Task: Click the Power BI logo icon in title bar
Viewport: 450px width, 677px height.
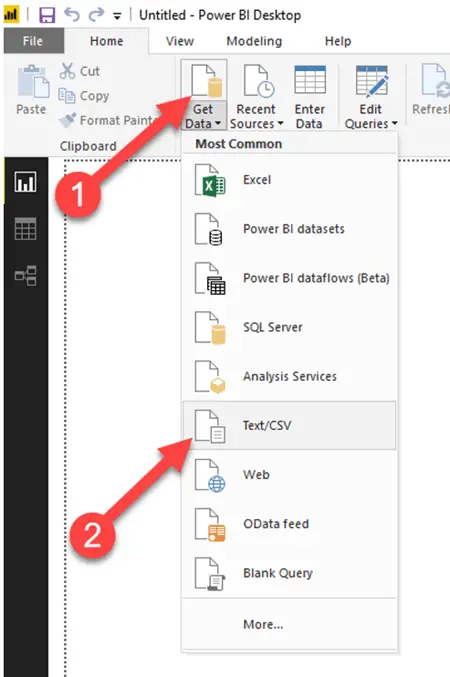Action: (x=11, y=15)
